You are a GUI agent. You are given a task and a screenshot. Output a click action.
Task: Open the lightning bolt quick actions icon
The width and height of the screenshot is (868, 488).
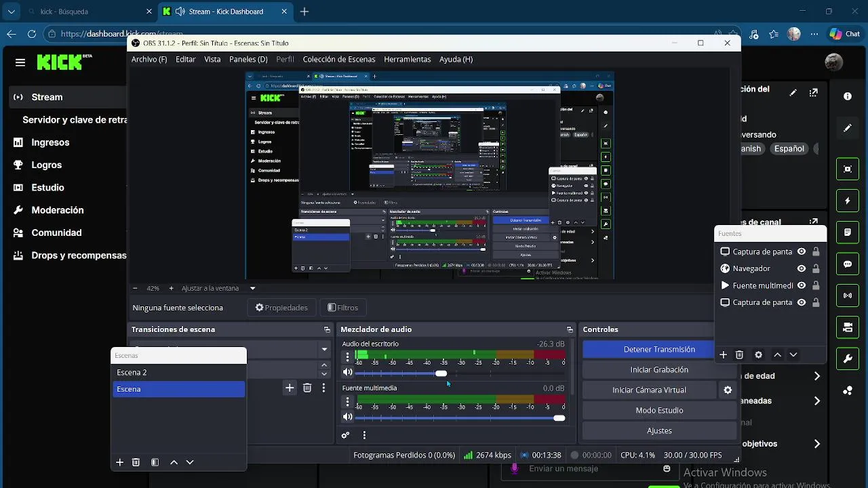[x=848, y=201]
